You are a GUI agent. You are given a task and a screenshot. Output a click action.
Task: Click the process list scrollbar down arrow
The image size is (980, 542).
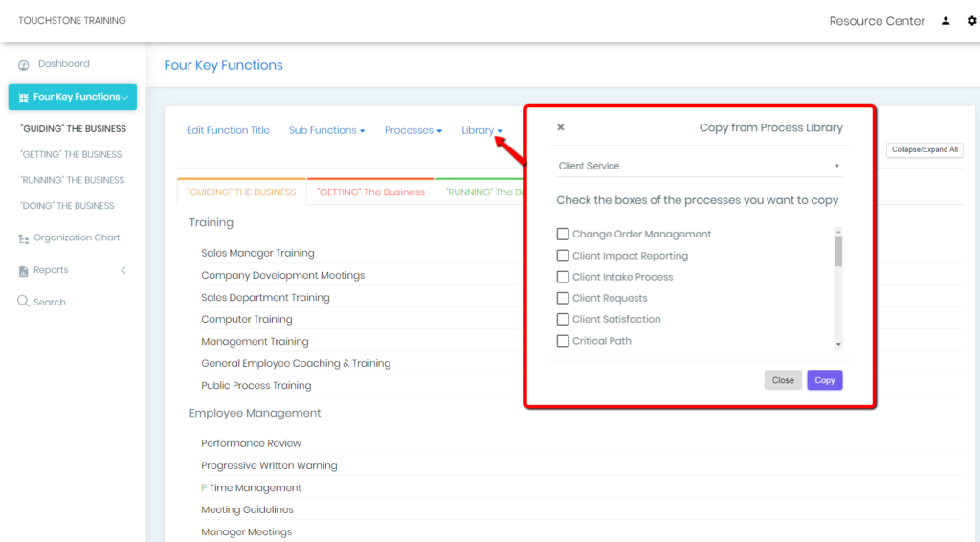point(838,344)
